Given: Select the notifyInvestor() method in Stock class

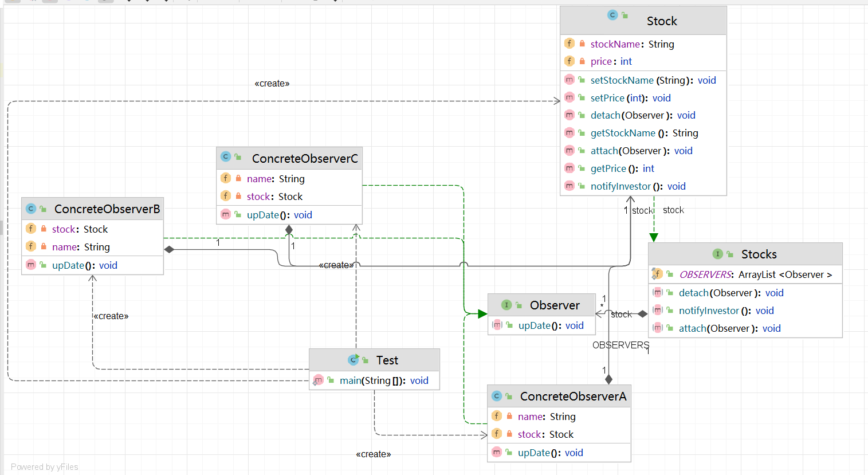Looking at the screenshot, I should click(x=638, y=186).
